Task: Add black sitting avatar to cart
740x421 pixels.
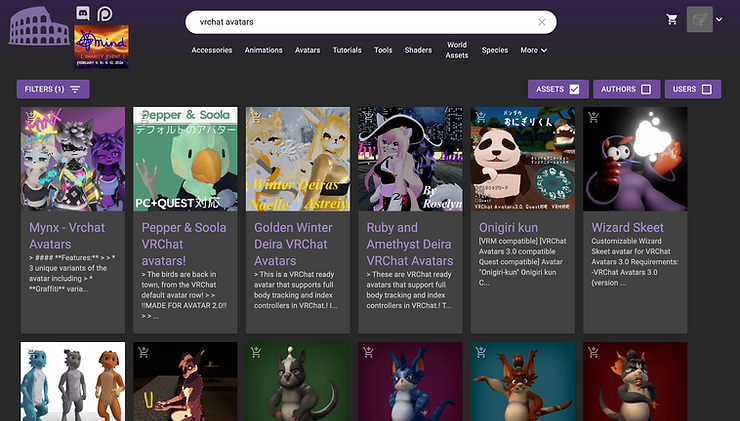Action: click(143, 352)
